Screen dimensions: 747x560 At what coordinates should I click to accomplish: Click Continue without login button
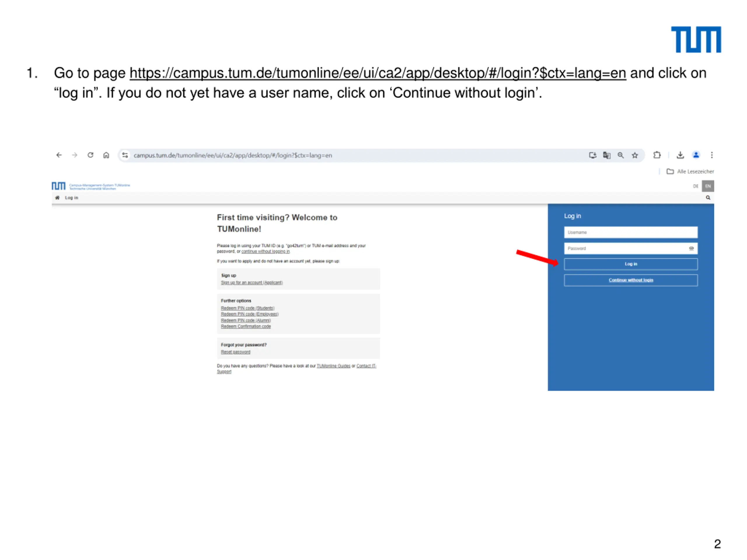pos(631,280)
